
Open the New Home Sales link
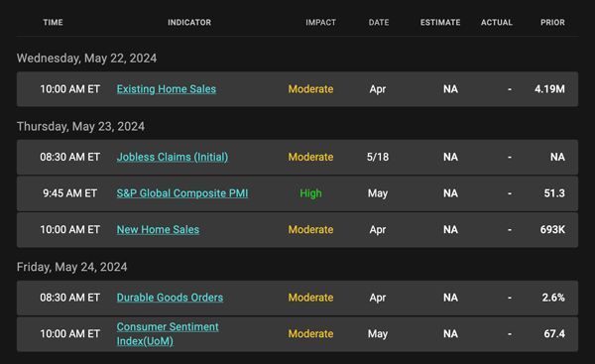158,230
